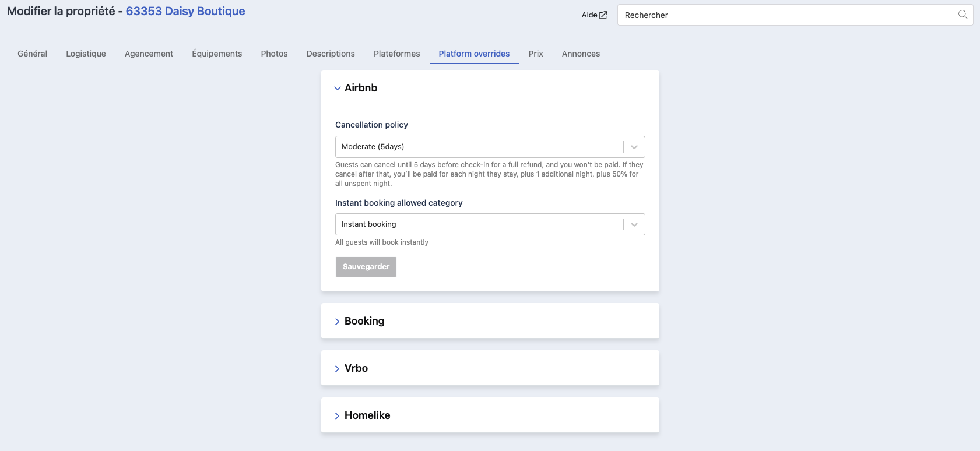This screenshot has height=451, width=980.
Task: Focus the Rechercher search field
Action: (787, 15)
